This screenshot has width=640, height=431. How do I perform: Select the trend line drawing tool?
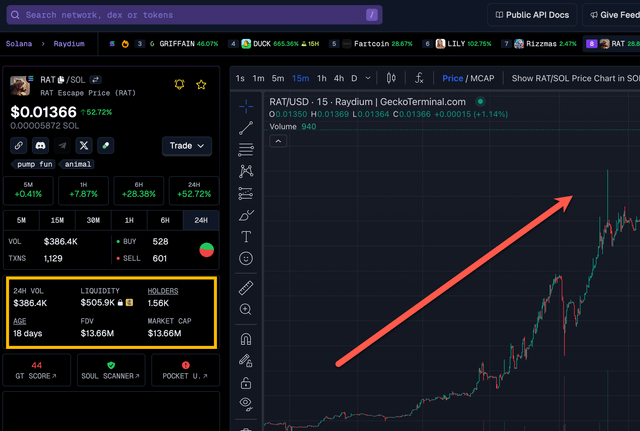tap(246, 127)
